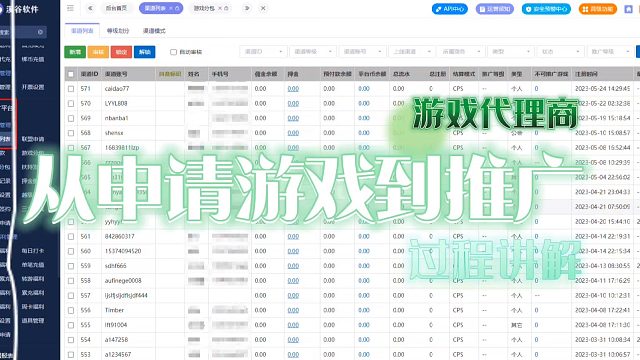Click the home icon at top right
This screenshot has height=360, width=640.
pos(629,9)
